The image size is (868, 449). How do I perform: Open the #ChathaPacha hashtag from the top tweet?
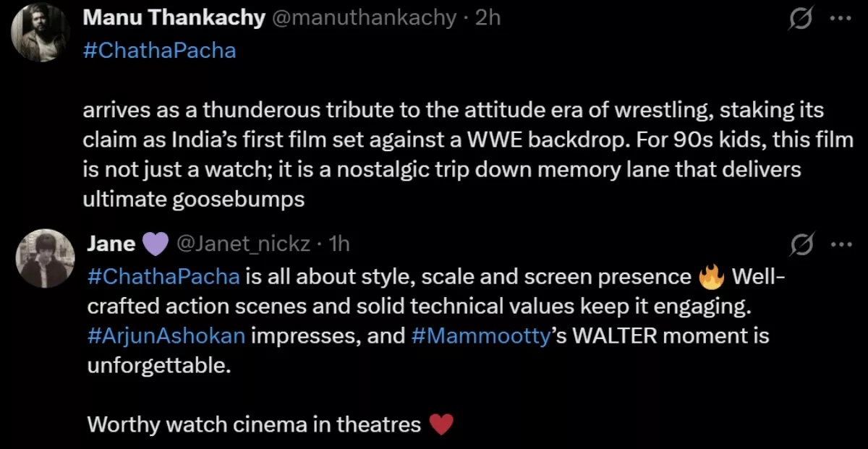pos(159,50)
